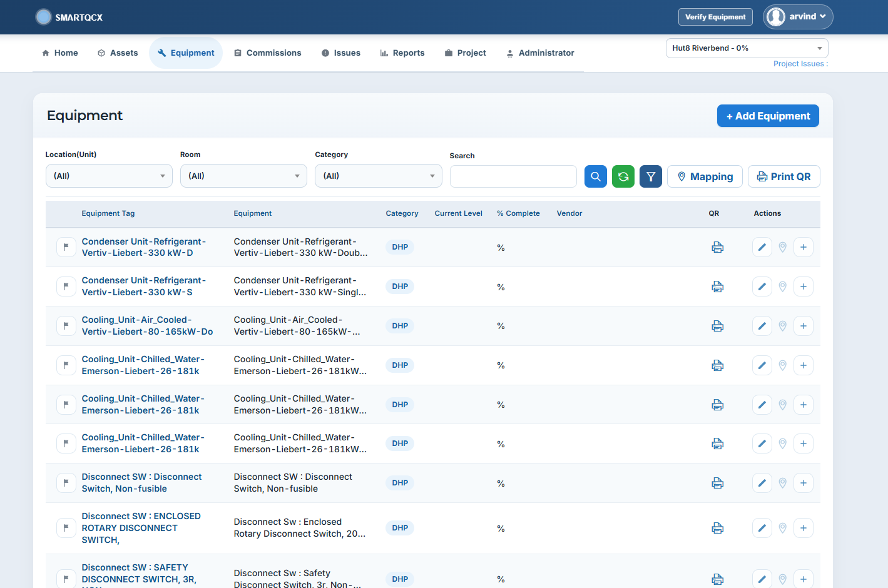This screenshot has height=588, width=888.
Task: Click the blue search magnifier button
Action: [x=596, y=176]
